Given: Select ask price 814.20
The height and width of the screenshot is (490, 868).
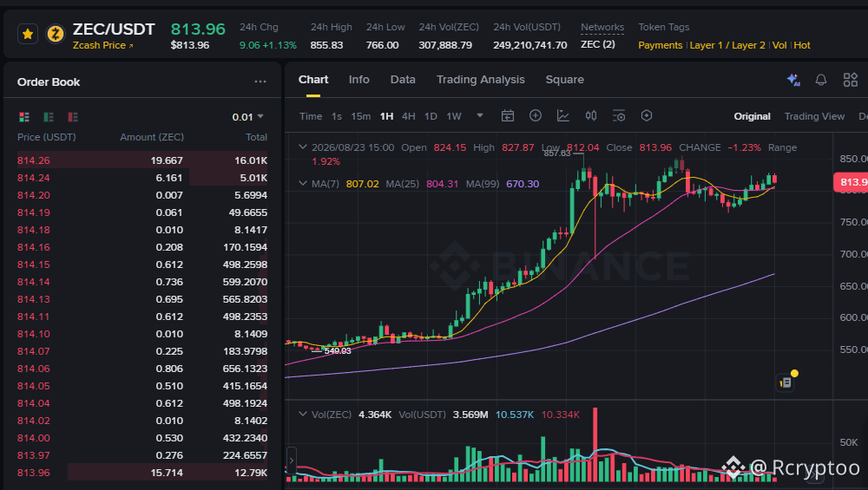Looking at the screenshot, I should (x=33, y=195).
